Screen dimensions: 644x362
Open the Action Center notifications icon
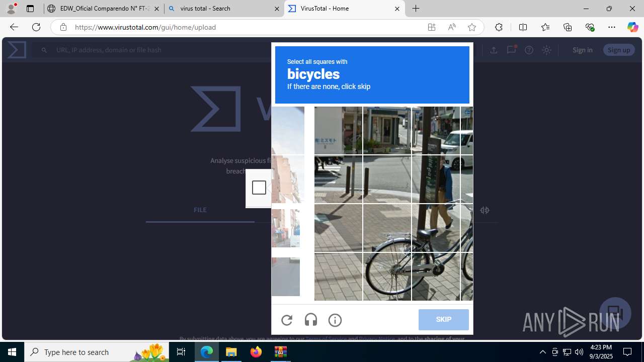pyautogui.click(x=627, y=352)
